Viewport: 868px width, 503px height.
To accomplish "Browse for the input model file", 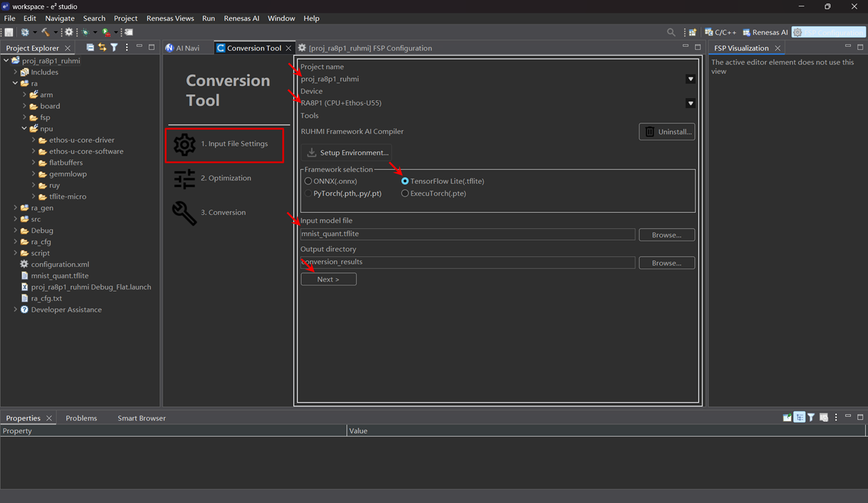I will pos(667,235).
